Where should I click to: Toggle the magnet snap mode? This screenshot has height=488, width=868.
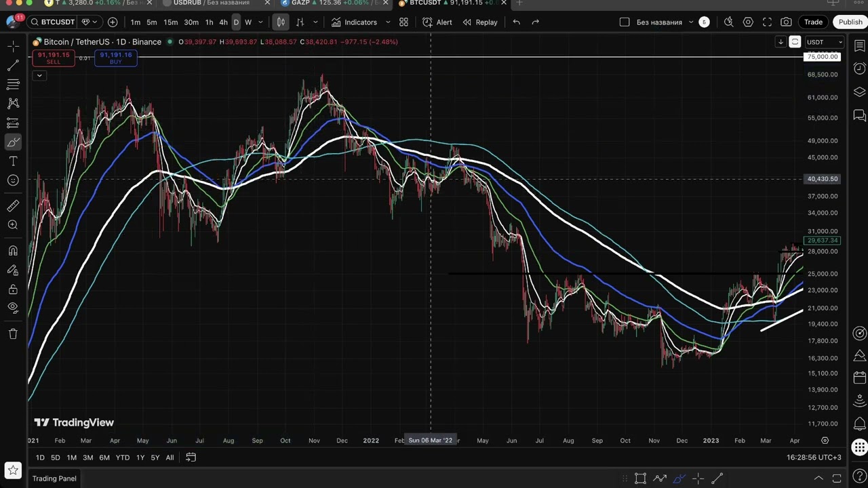13,251
